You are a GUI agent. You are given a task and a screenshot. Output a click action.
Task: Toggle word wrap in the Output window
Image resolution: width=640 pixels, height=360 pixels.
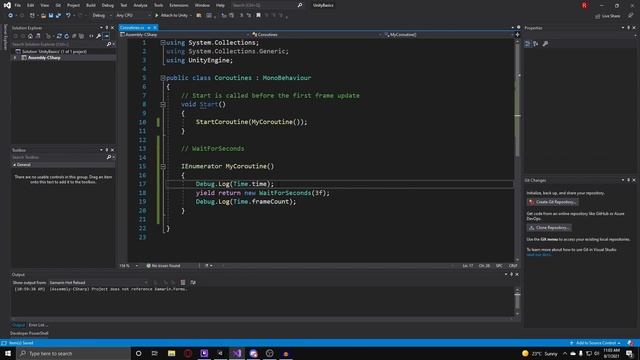193,282
